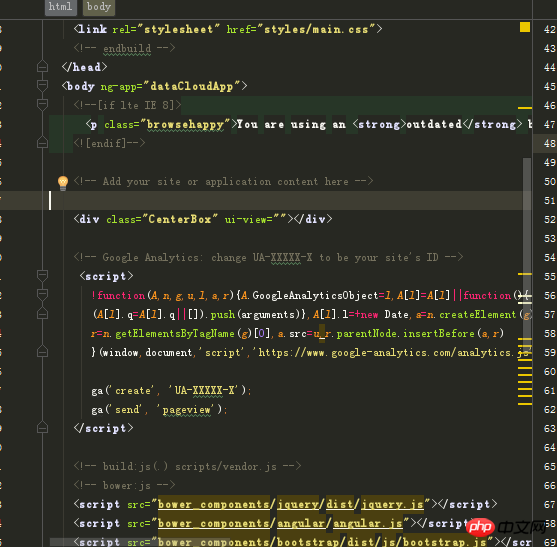This screenshot has width=557, height=547.
Task: Click the endbuild comment word
Action: (127, 48)
